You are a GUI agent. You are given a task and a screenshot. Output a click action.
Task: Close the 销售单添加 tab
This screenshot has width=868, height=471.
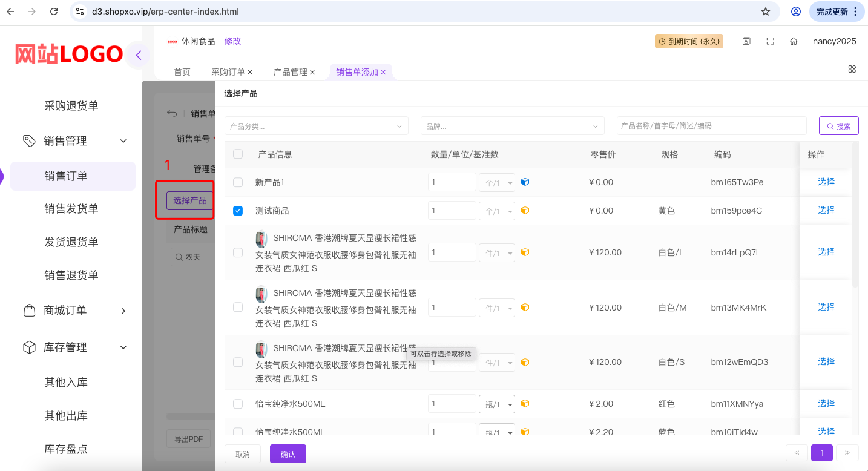[x=383, y=72]
